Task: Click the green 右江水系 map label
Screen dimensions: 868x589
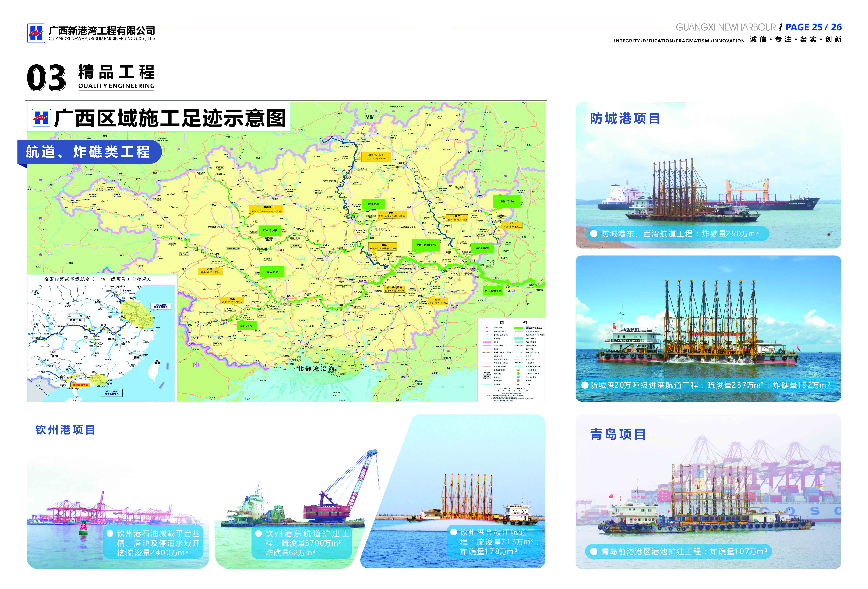Action: click(272, 272)
